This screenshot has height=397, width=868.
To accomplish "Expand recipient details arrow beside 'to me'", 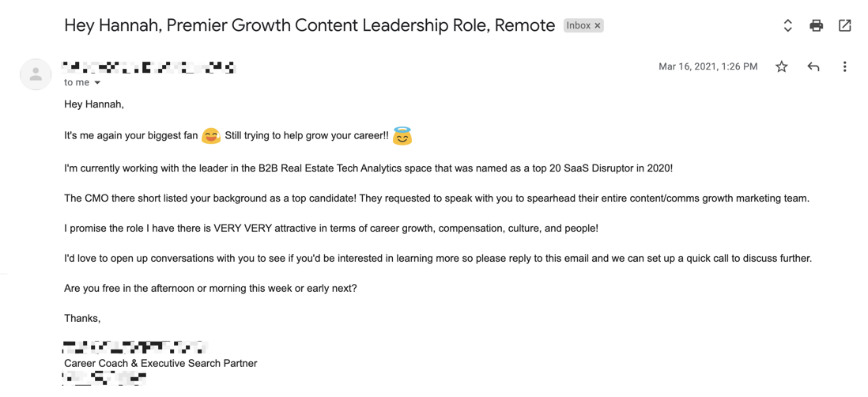I will pos(97,82).
